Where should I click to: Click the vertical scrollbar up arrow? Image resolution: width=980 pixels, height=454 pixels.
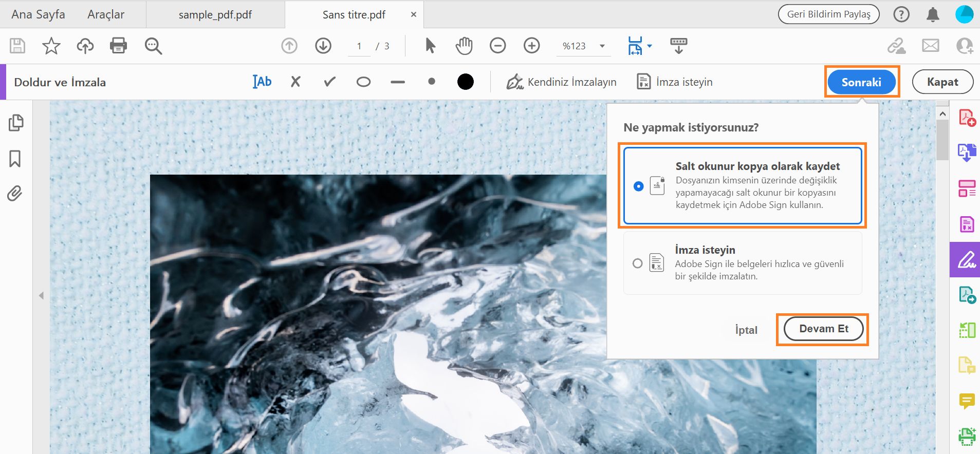tap(942, 113)
